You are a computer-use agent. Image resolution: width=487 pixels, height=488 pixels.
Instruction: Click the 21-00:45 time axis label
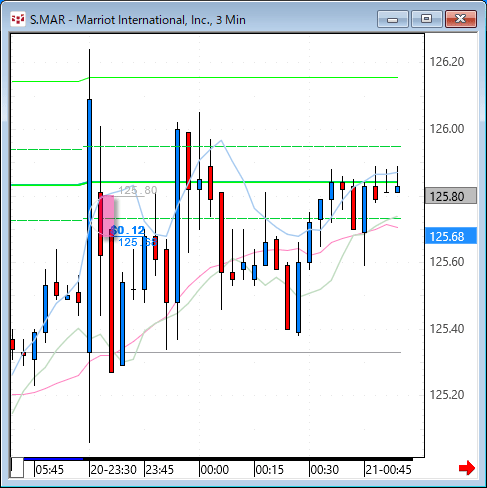(x=388, y=470)
